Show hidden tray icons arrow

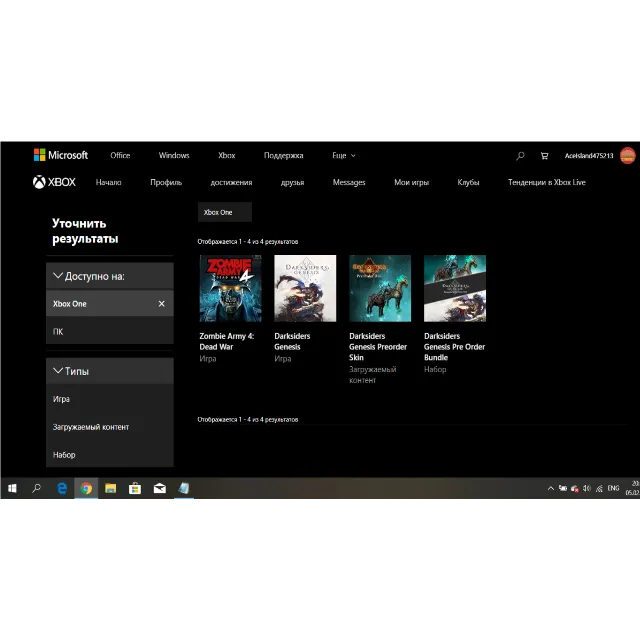click(551, 488)
